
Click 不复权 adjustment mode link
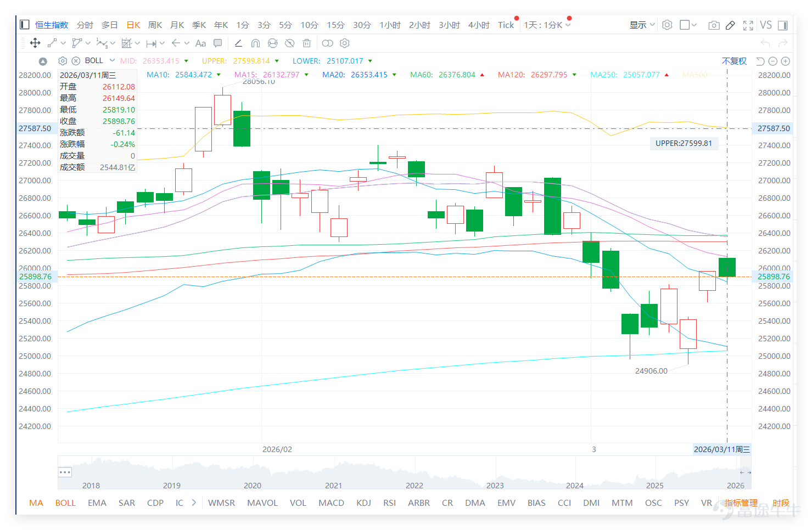pos(734,61)
